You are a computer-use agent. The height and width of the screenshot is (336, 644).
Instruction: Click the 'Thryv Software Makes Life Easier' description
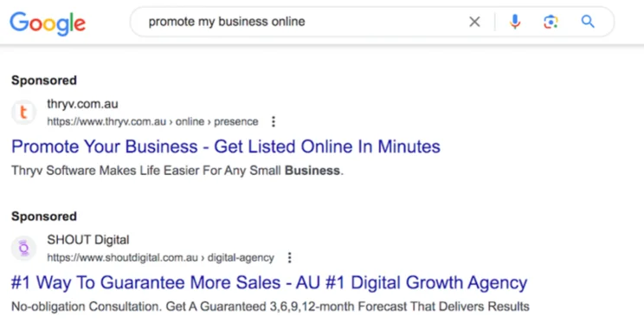pyautogui.click(x=177, y=171)
